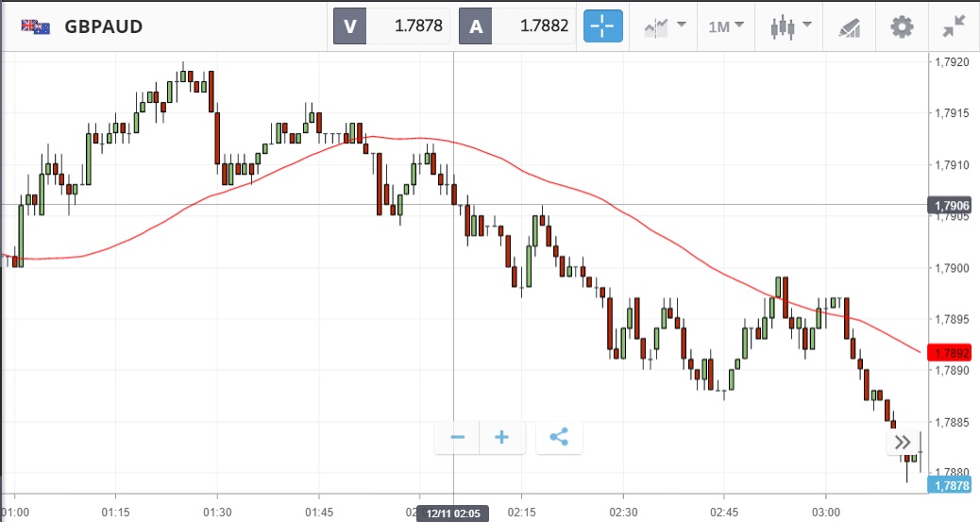This screenshot has height=522, width=980.
Task: Jump to latest with double-arrow button
Action: pyautogui.click(x=903, y=442)
